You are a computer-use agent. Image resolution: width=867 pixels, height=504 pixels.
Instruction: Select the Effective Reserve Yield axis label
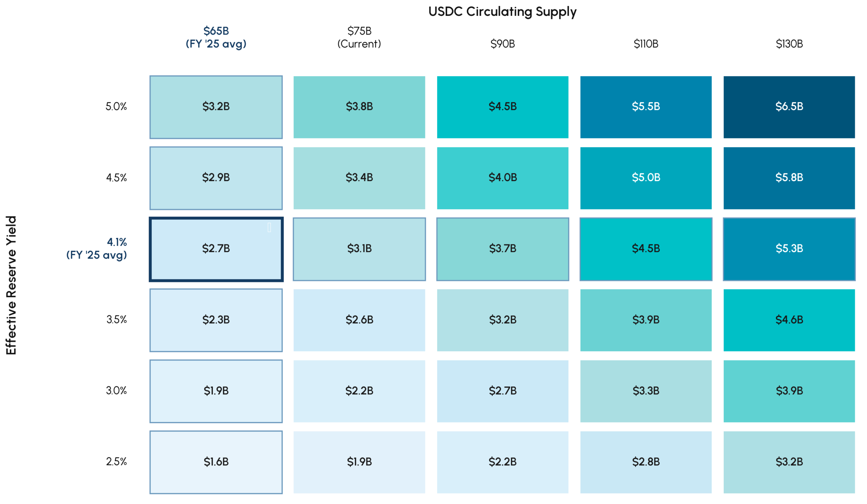[11, 285]
